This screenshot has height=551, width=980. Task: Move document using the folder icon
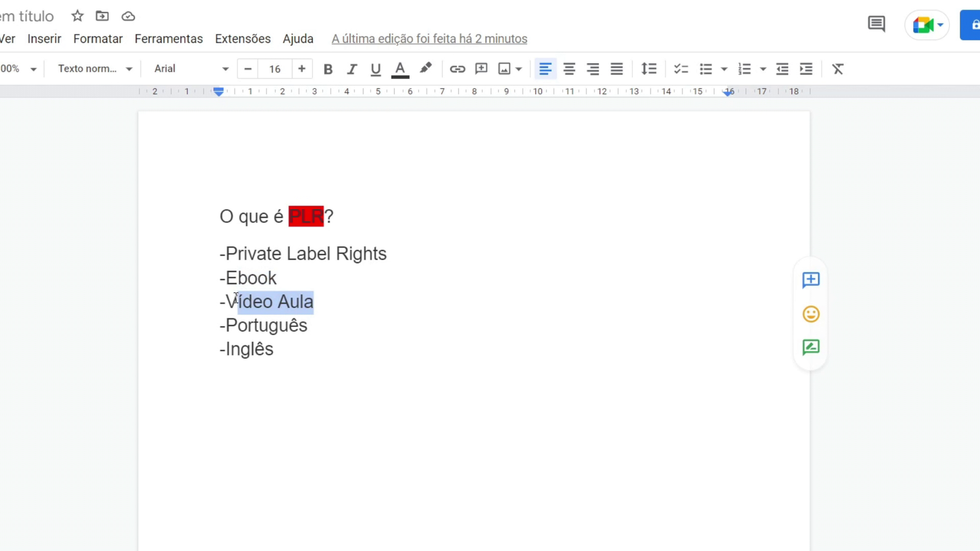pyautogui.click(x=102, y=16)
